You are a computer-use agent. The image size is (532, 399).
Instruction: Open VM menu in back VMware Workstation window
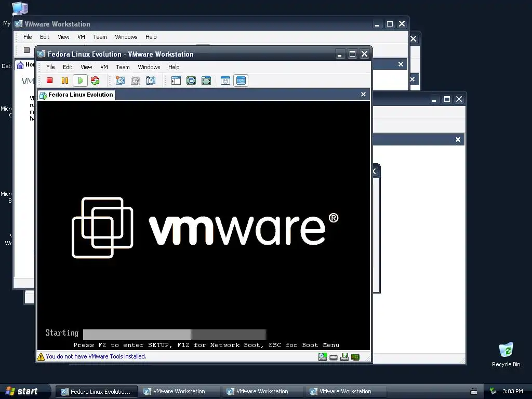81,37
